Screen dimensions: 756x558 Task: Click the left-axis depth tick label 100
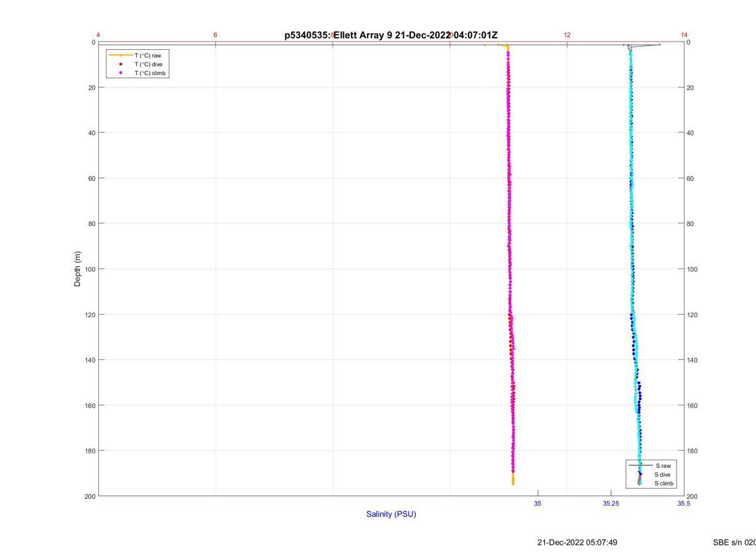tap(89, 269)
